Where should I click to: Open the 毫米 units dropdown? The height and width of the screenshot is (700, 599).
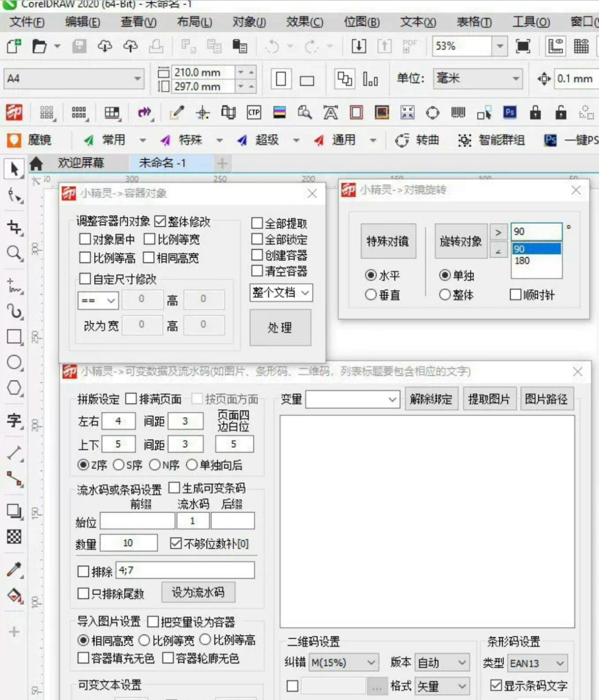(x=516, y=79)
